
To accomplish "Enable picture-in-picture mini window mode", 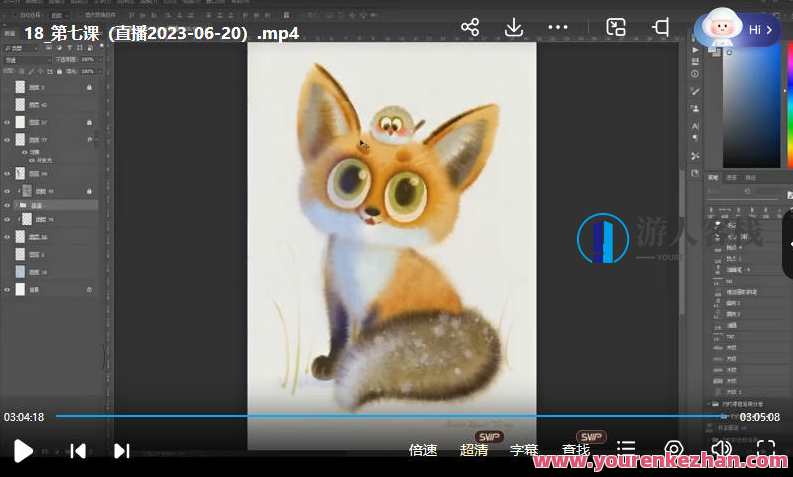I will 616,28.
